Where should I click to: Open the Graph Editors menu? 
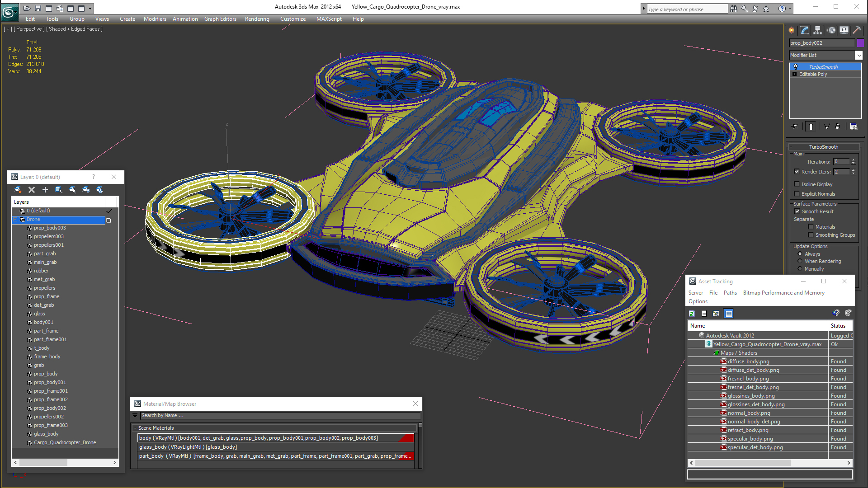220,19
